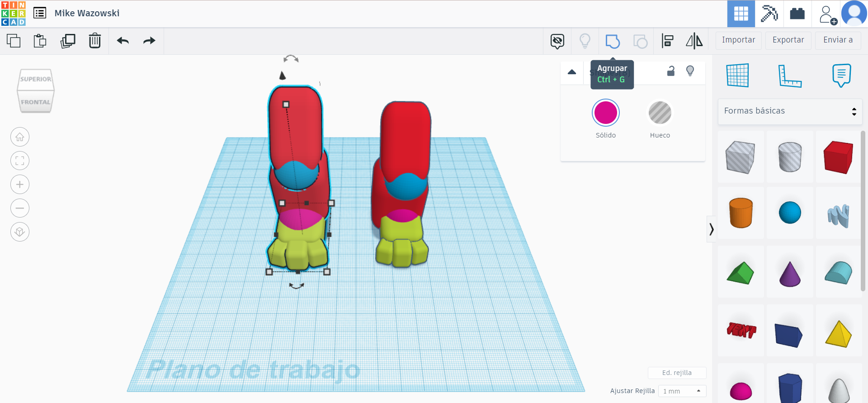Pick the red Text shape

coord(741,330)
